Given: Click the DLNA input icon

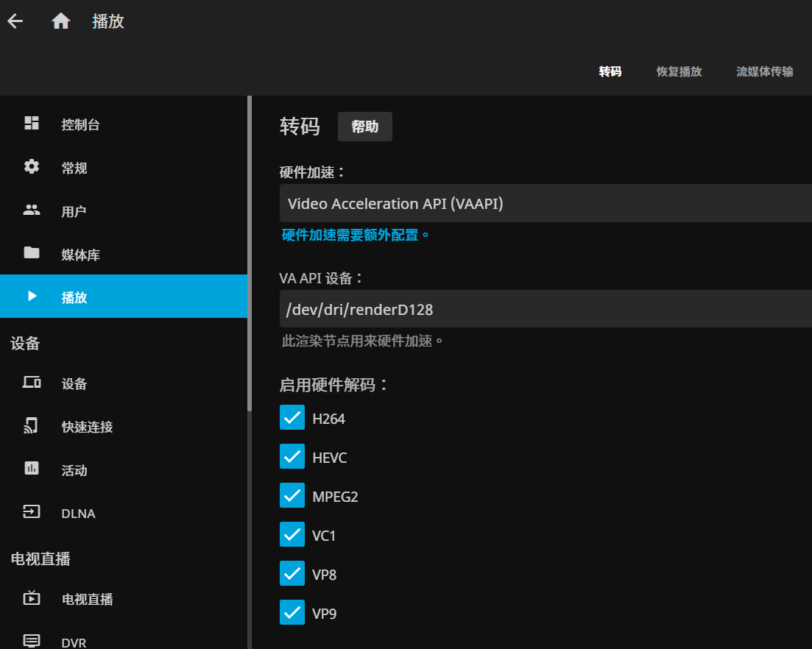Looking at the screenshot, I should [x=32, y=512].
